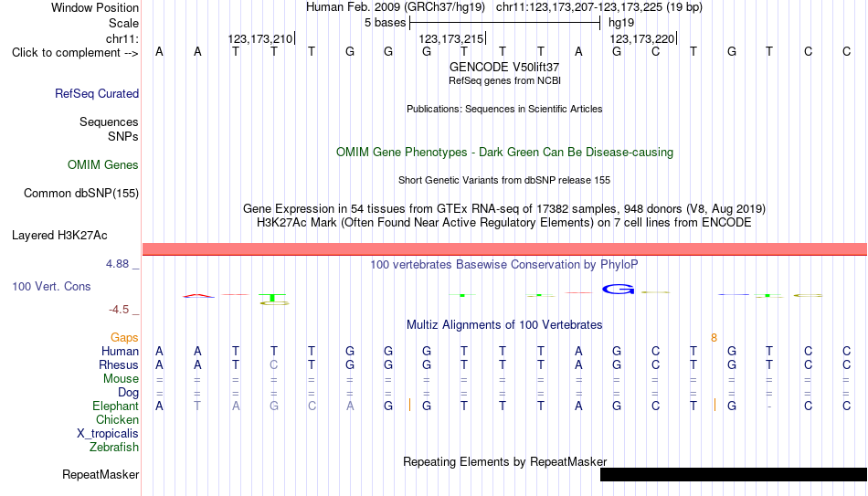Image resolution: width=868 pixels, height=496 pixels.
Task: Click the Mouse species label
Action: (121, 379)
